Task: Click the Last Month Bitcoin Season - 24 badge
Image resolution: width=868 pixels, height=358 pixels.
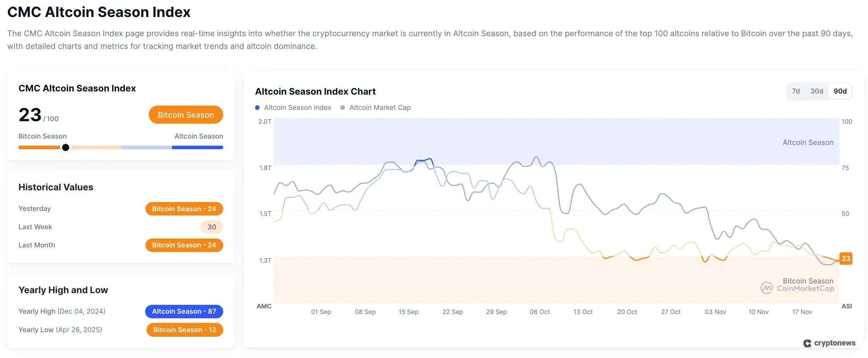Action: point(184,245)
